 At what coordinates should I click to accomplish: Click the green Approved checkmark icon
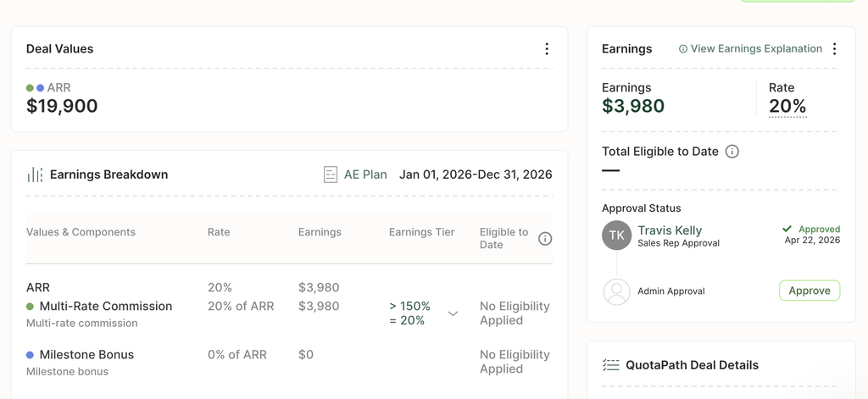click(787, 229)
